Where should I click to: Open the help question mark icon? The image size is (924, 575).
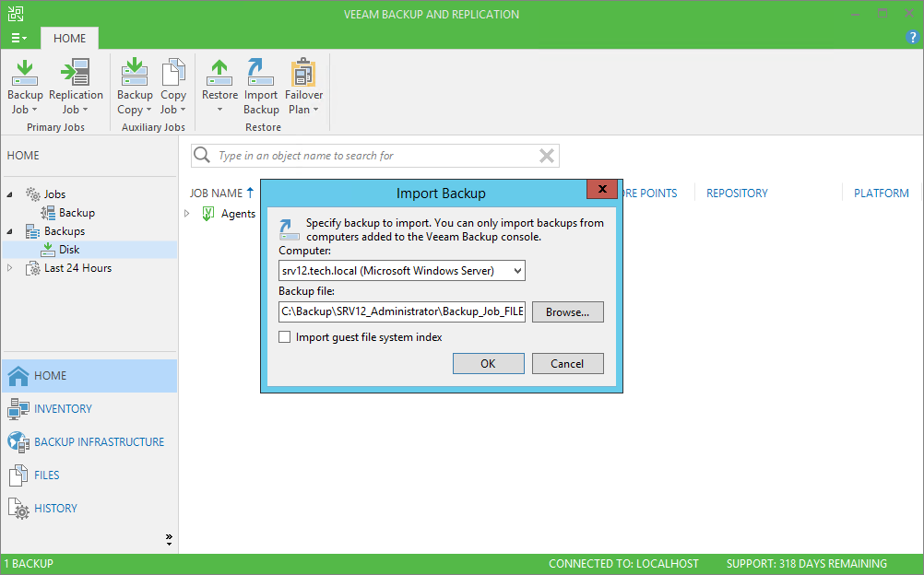(x=912, y=38)
